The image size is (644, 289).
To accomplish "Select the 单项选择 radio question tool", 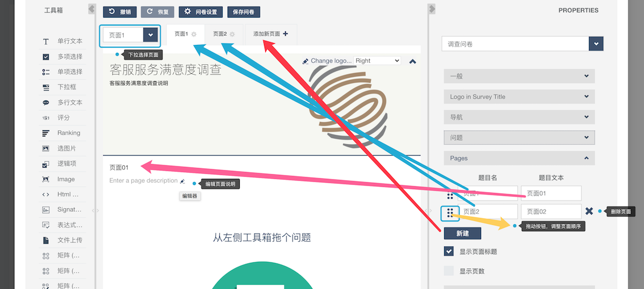I will point(62,72).
